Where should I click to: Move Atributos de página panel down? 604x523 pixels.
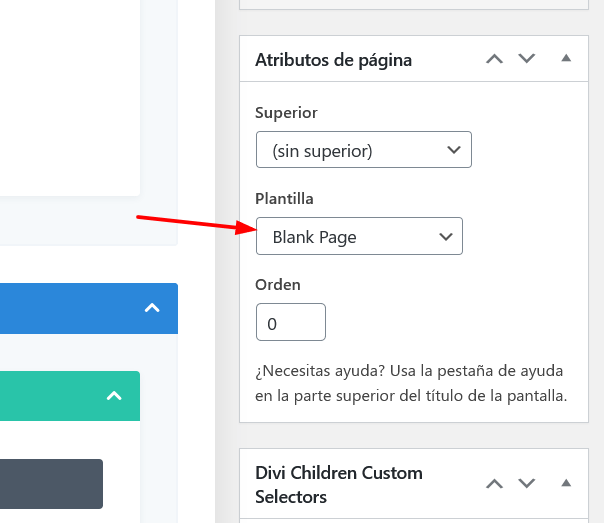(527, 59)
